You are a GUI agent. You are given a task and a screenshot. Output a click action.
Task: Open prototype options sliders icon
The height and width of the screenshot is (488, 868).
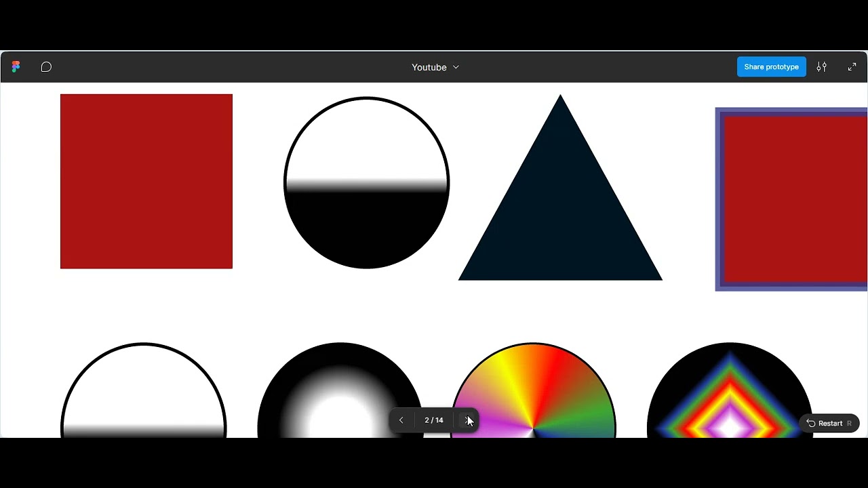(x=822, y=66)
